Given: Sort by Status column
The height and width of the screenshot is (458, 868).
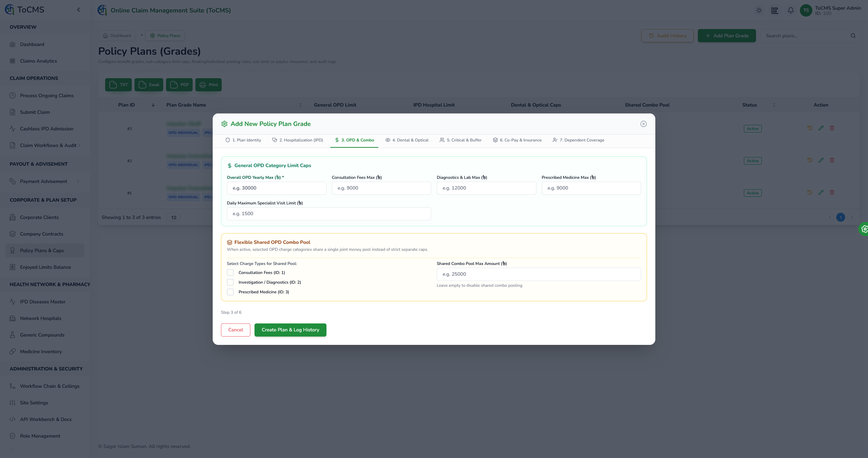Looking at the screenshot, I should point(774,105).
